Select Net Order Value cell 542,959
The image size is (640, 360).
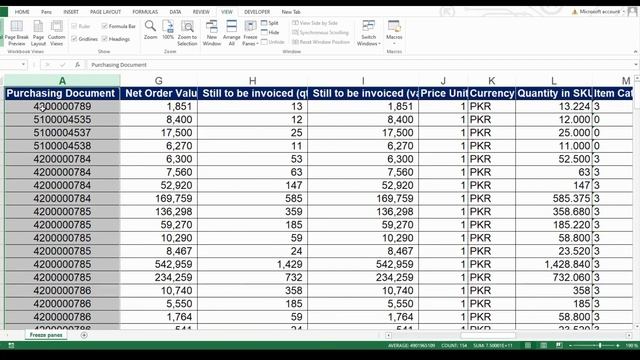[158, 264]
